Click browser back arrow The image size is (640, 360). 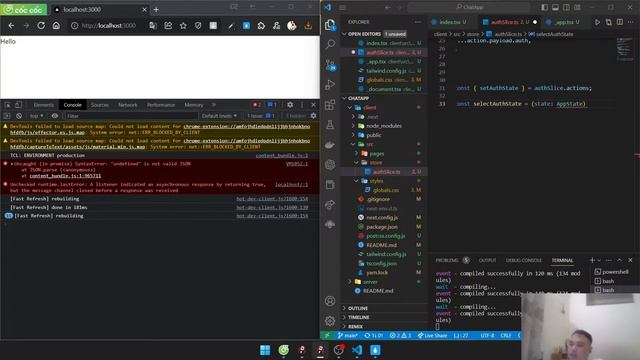[11, 25]
